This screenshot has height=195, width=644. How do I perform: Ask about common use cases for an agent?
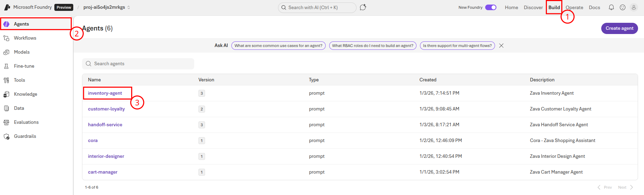point(278,46)
